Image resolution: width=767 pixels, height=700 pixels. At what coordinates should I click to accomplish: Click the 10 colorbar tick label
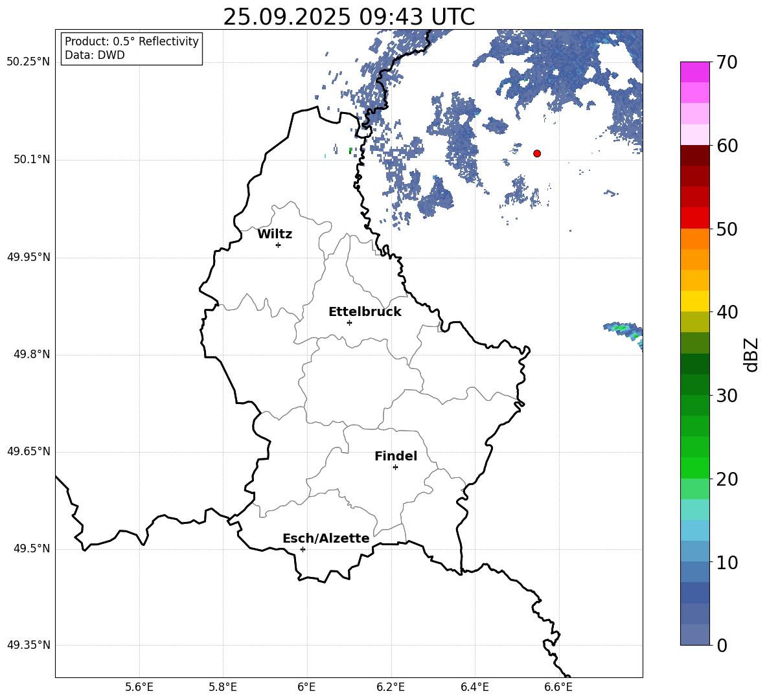pos(727,563)
